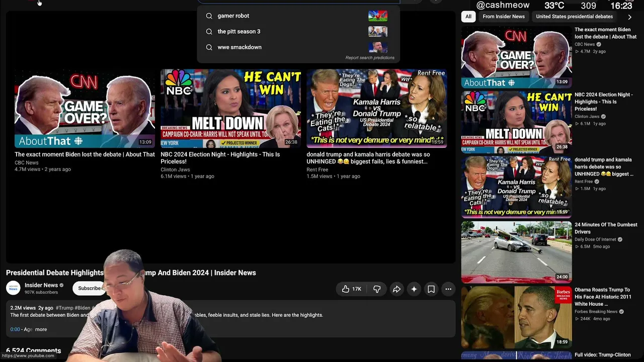Play sidebar thumbnail "HE CAN'T WIN" NBC video
Screen dimensions: 644x362
point(516,122)
